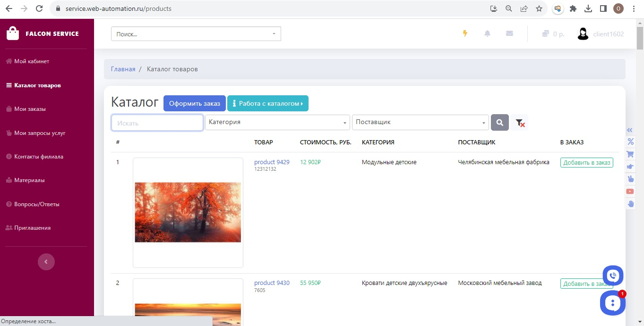The image size is (644, 326).
Task: Open the cart icon on right panel
Action: tap(630, 154)
